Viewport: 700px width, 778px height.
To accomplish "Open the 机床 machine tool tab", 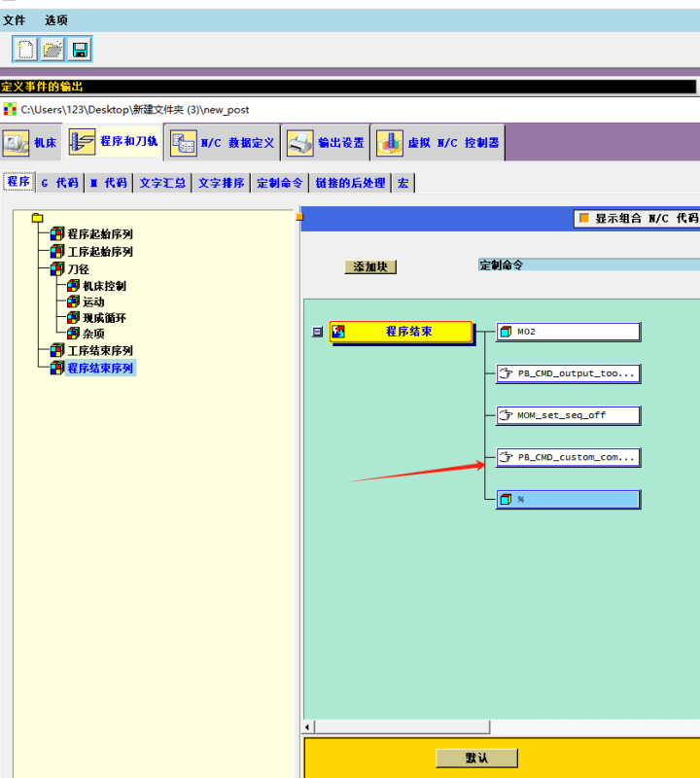I will [32, 143].
